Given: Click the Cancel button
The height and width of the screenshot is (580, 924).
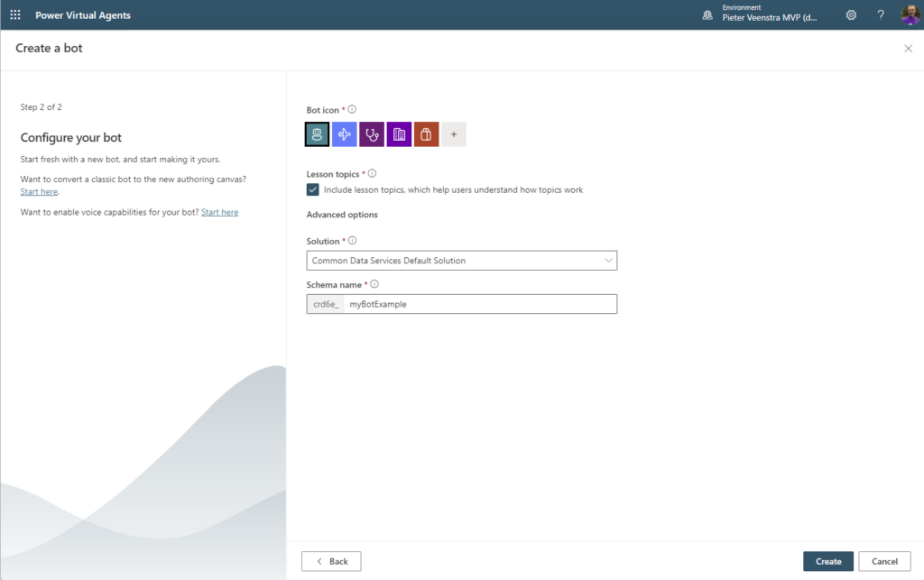Looking at the screenshot, I should tap(884, 561).
